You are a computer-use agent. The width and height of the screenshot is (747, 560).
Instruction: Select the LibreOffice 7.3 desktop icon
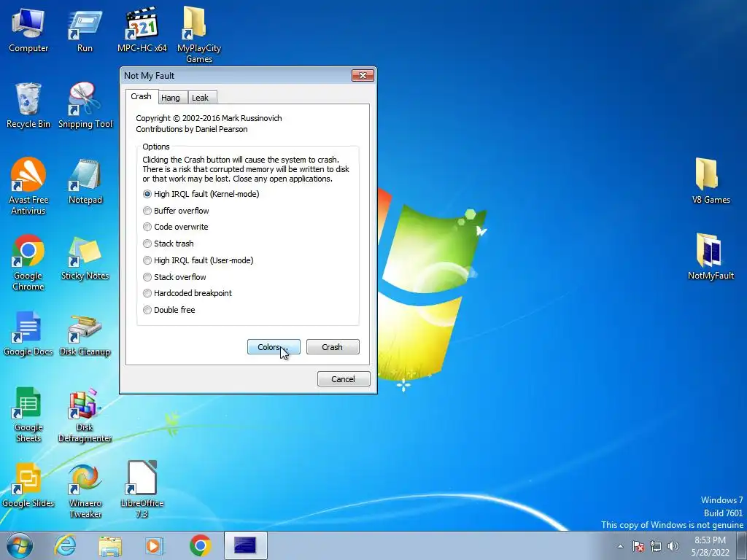[x=142, y=489]
